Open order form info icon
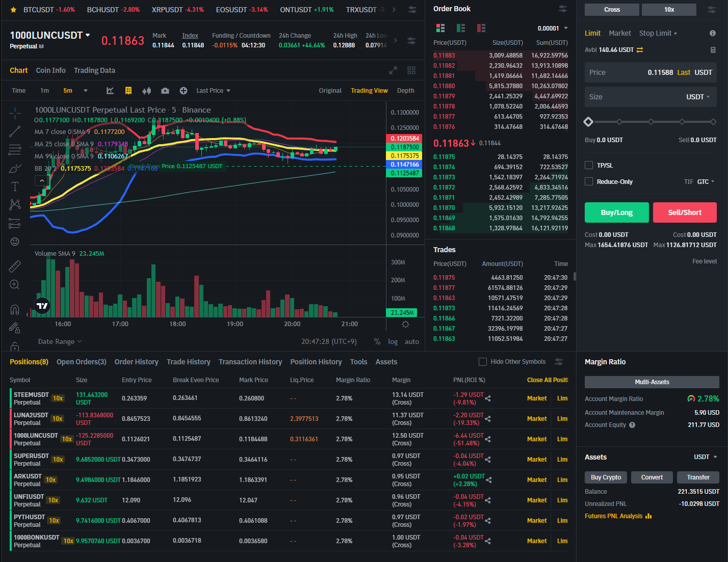 click(x=713, y=33)
